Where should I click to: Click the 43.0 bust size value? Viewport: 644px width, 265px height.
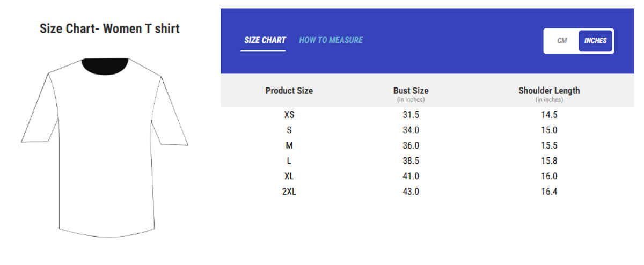(411, 192)
